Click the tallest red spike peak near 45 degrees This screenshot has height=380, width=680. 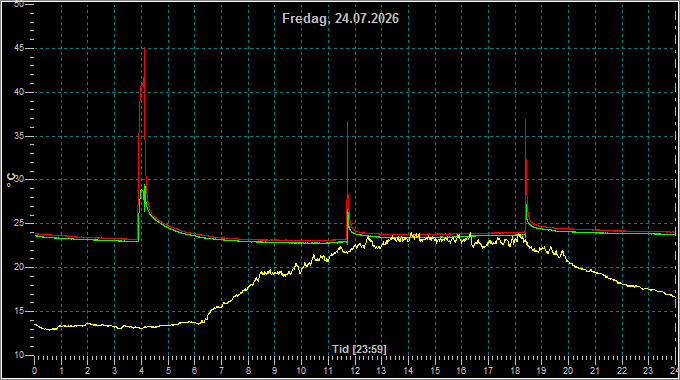[144, 49]
